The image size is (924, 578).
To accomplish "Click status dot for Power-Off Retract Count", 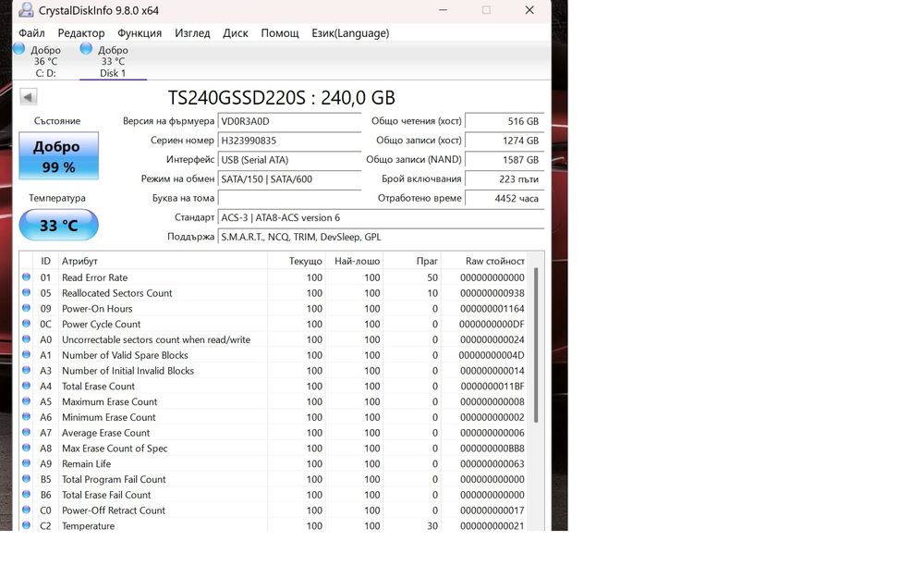I will (27, 510).
